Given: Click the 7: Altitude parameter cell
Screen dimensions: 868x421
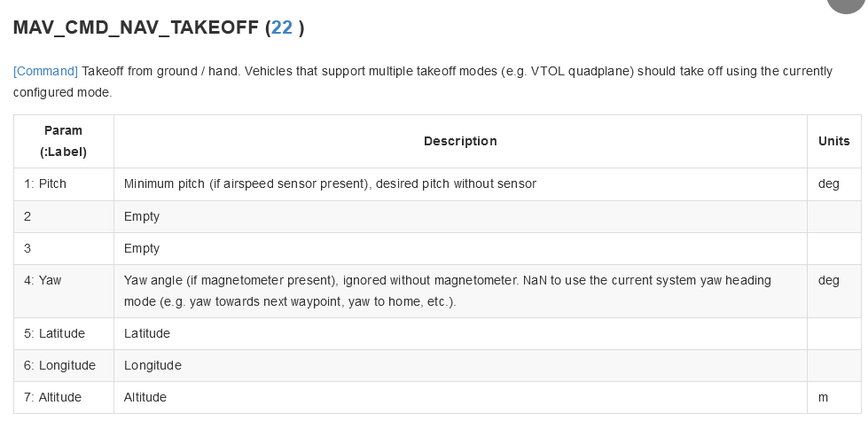Looking at the screenshot, I should [x=64, y=397].
